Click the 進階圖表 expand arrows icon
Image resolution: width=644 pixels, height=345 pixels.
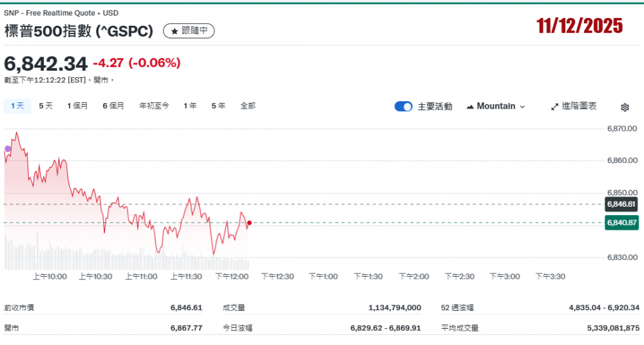pyautogui.click(x=554, y=107)
